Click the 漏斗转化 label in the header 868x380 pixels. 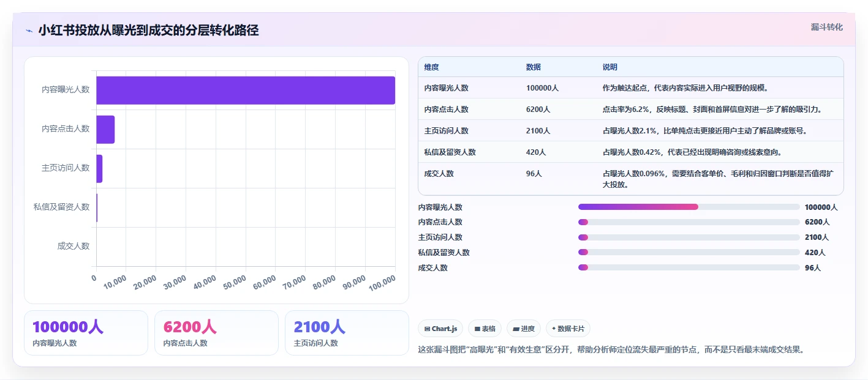826,27
